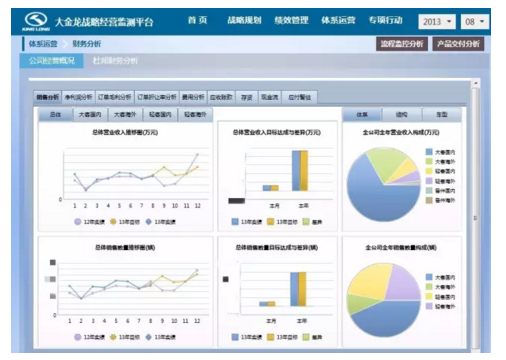Select the 净利润分析 tab
The image size is (506, 360).
click(78, 97)
